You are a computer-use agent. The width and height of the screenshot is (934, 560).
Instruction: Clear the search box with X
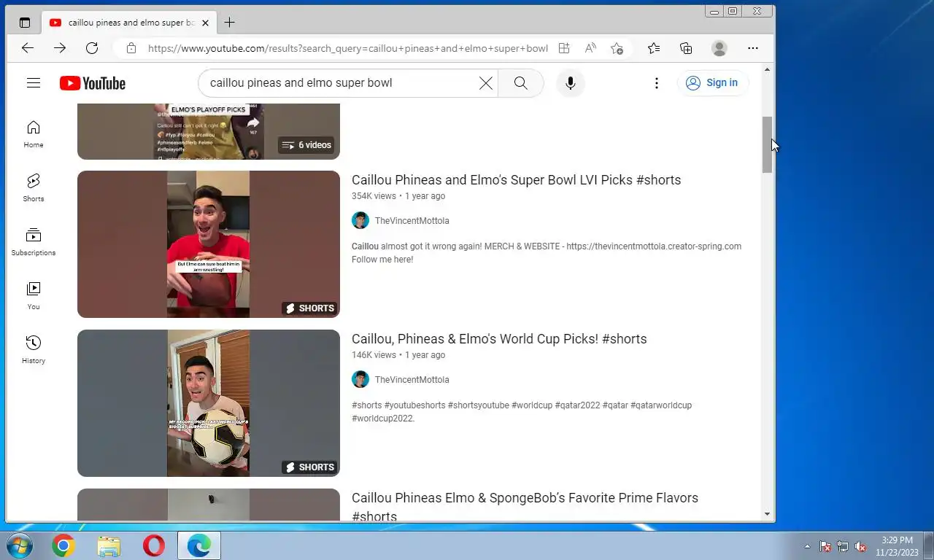(486, 83)
